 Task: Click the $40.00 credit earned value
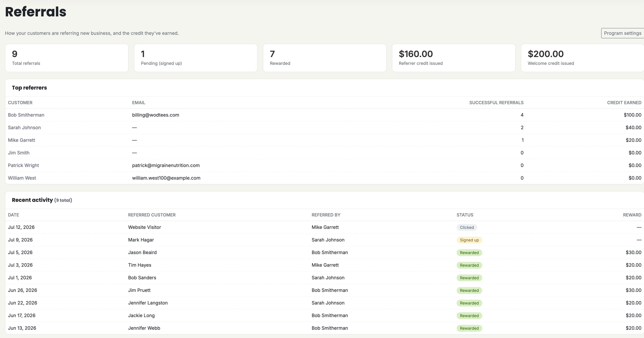point(633,127)
